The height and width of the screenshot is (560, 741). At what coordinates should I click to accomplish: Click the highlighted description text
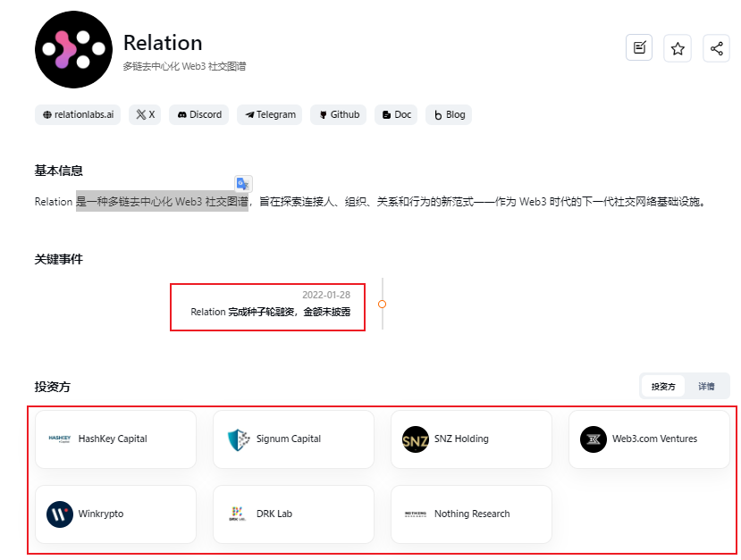pyautogui.click(x=162, y=202)
